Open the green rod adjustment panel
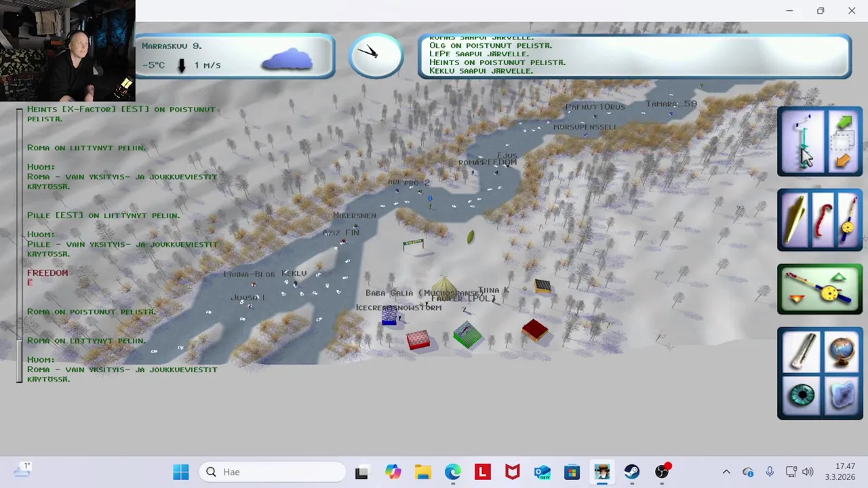 pyautogui.click(x=820, y=289)
